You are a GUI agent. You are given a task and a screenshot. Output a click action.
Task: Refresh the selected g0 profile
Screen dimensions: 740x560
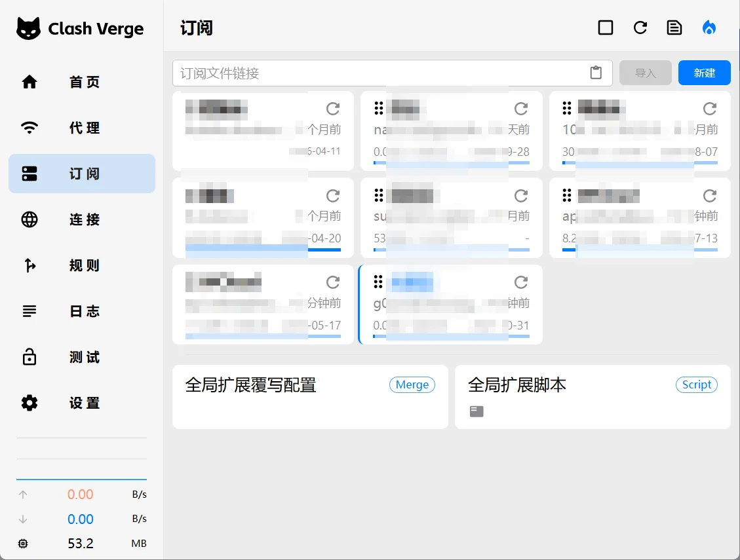pos(521,282)
